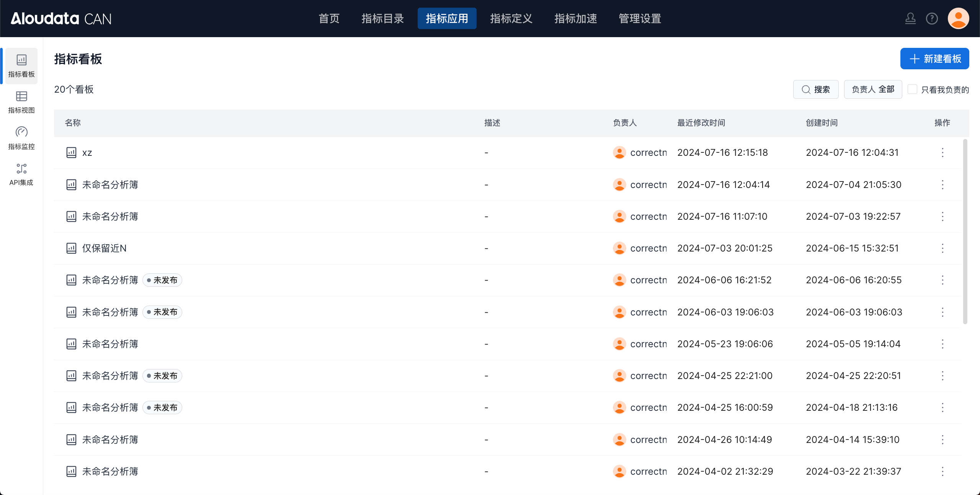This screenshot has width=980, height=495.
Task: Click the search magnifier icon
Action: coord(806,90)
